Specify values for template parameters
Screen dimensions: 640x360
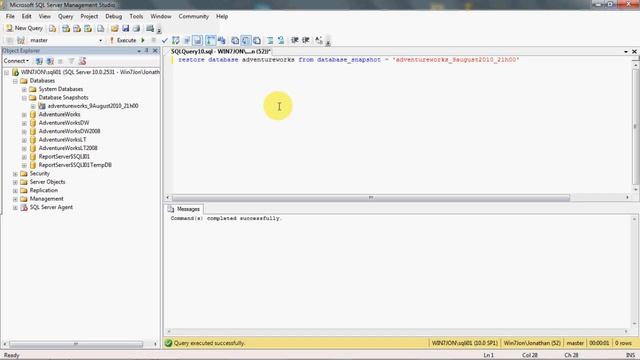(x=319, y=40)
